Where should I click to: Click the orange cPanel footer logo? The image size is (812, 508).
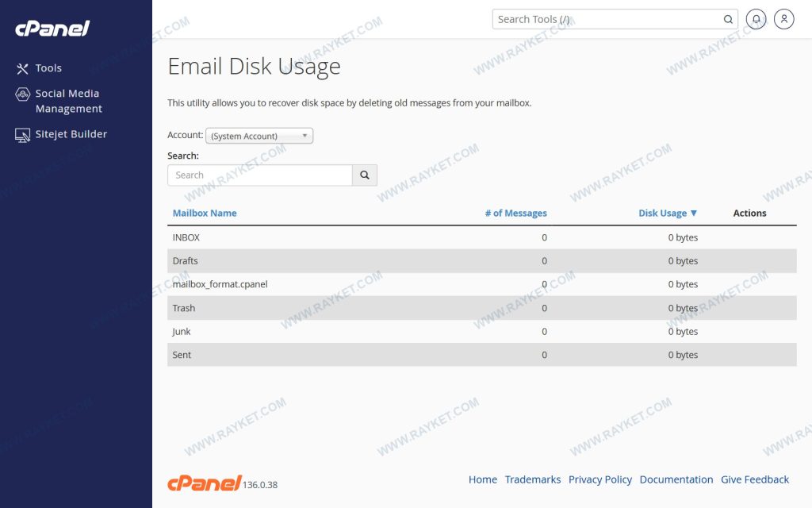point(204,483)
